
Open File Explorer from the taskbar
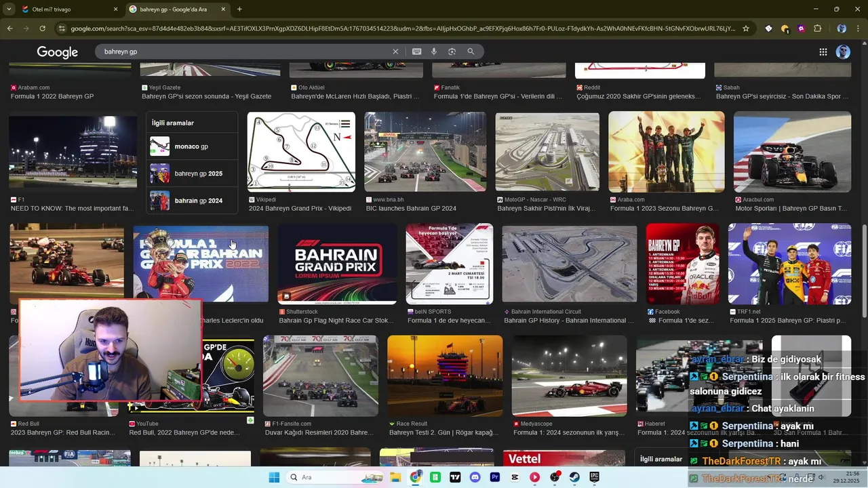(395, 477)
